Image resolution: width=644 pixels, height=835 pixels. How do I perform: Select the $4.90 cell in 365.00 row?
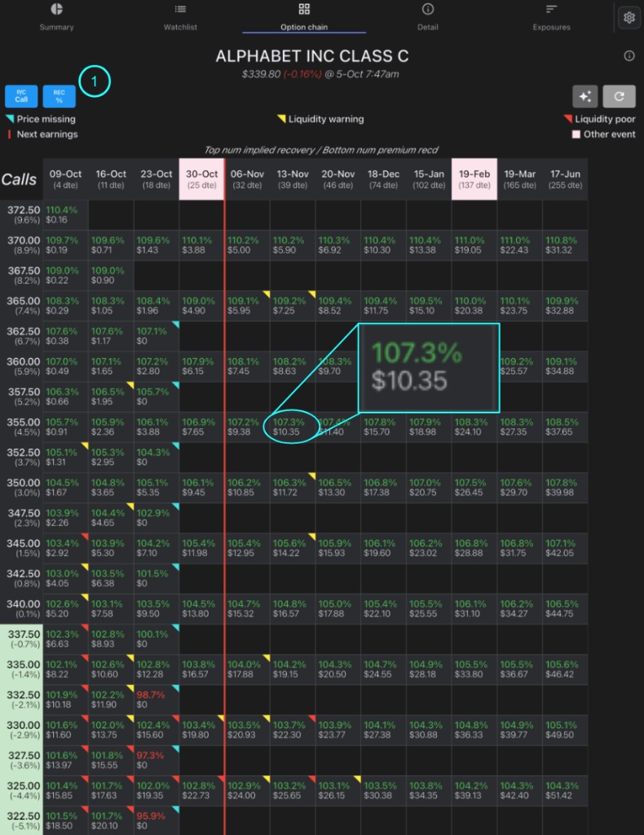click(201, 306)
